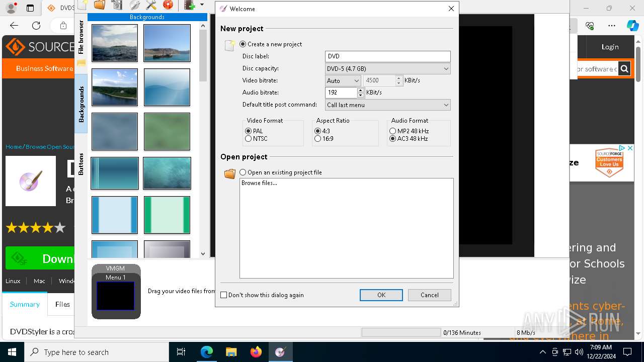Screen dimensions: 644x362
Task: Click new project page icon in Welcome dialog
Action: click(230, 45)
